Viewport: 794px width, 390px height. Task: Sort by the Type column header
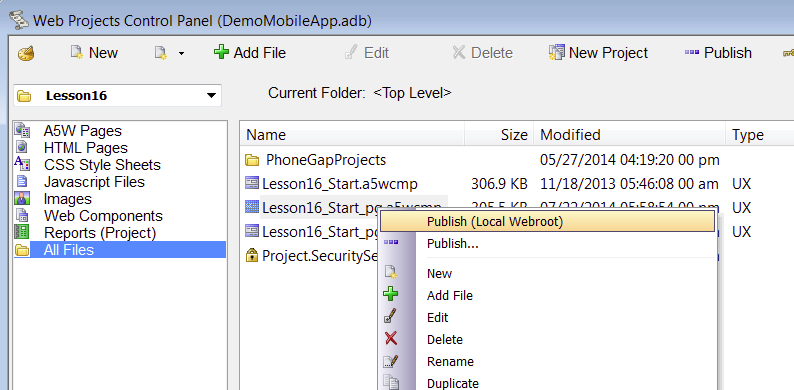point(760,135)
